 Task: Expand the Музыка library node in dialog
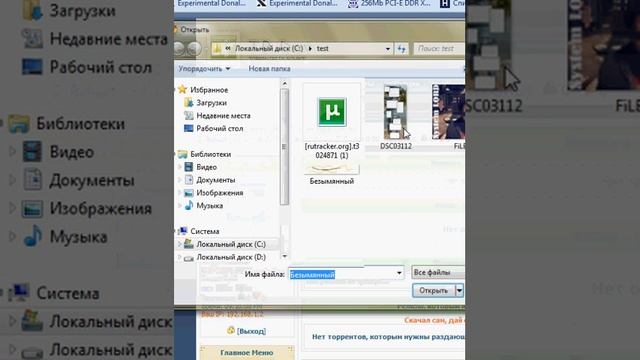click(180, 205)
